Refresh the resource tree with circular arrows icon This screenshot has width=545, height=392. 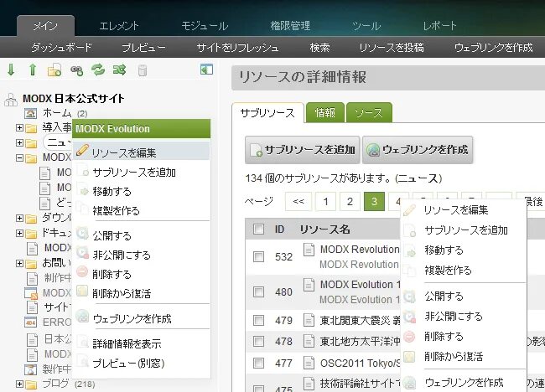[x=98, y=70]
